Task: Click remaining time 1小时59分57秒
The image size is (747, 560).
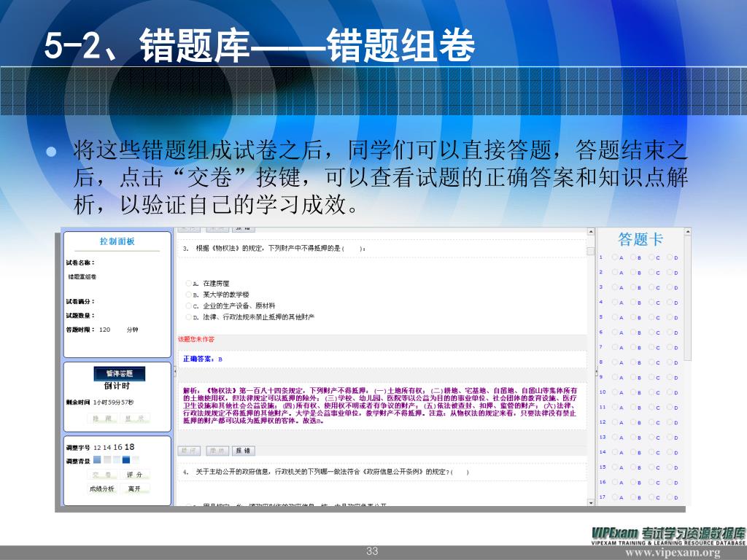Action: [113, 402]
